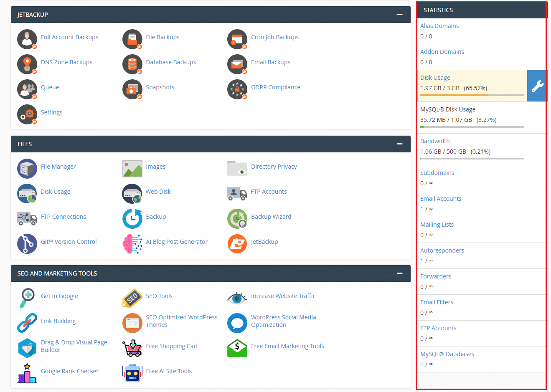
Task: Open the GDPR Compliance icon
Action: [x=237, y=89]
